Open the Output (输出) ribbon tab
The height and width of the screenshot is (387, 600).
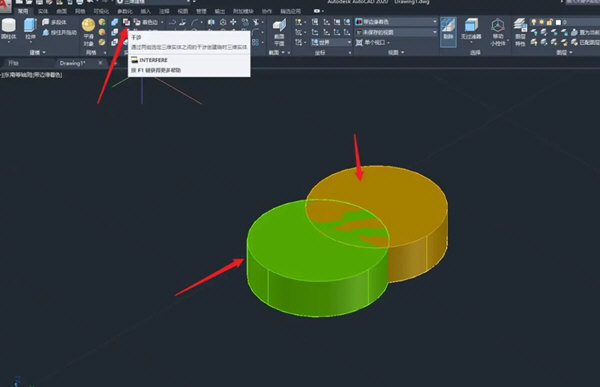(x=220, y=11)
